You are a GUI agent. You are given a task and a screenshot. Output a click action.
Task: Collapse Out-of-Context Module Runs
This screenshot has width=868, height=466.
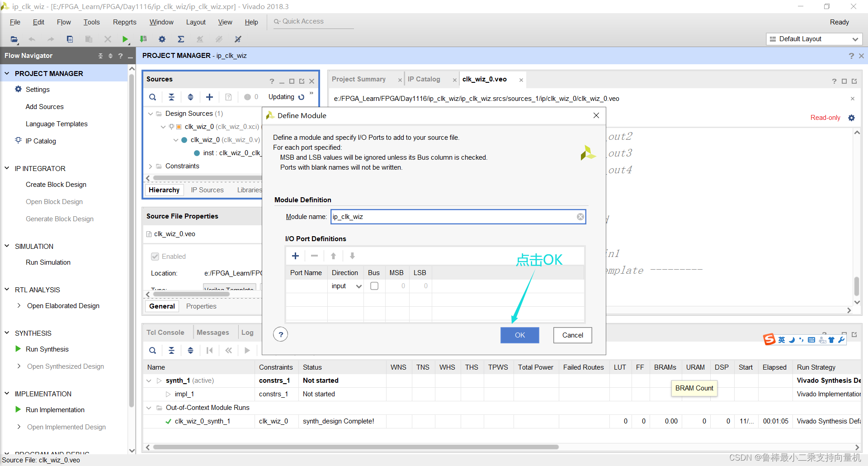149,408
